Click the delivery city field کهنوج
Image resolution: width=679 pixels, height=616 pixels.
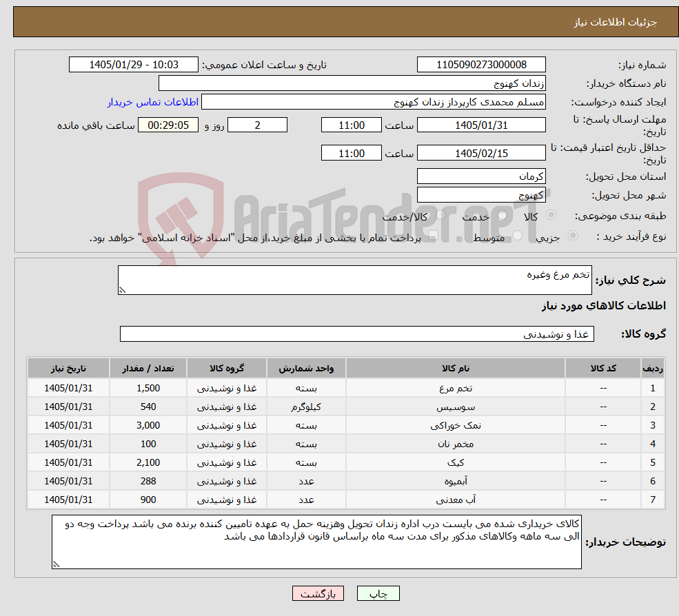481,195
